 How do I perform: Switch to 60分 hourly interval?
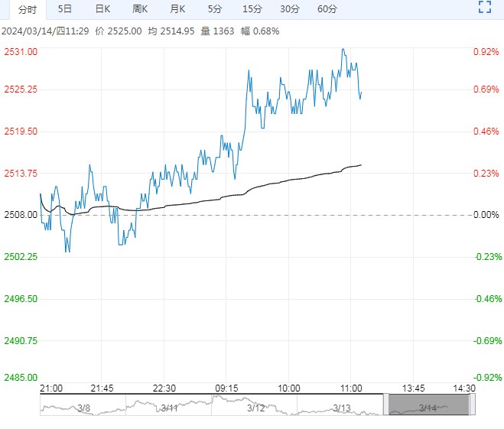[327, 9]
